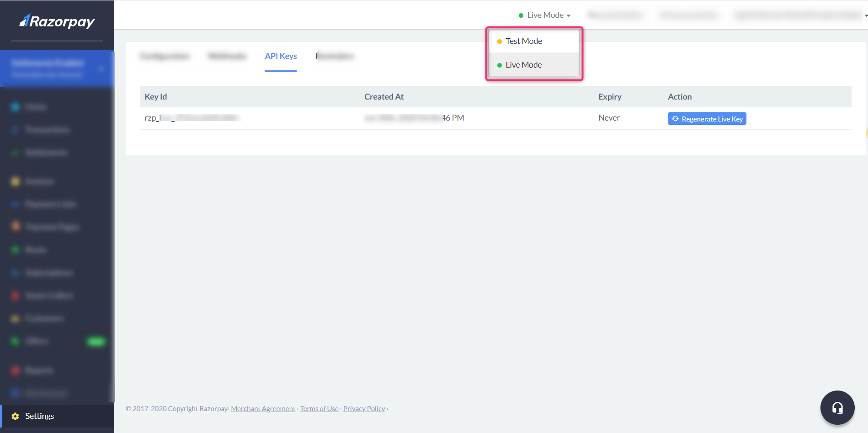Open the Terms of Use link
This screenshot has height=433, width=868.
[320, 409]
